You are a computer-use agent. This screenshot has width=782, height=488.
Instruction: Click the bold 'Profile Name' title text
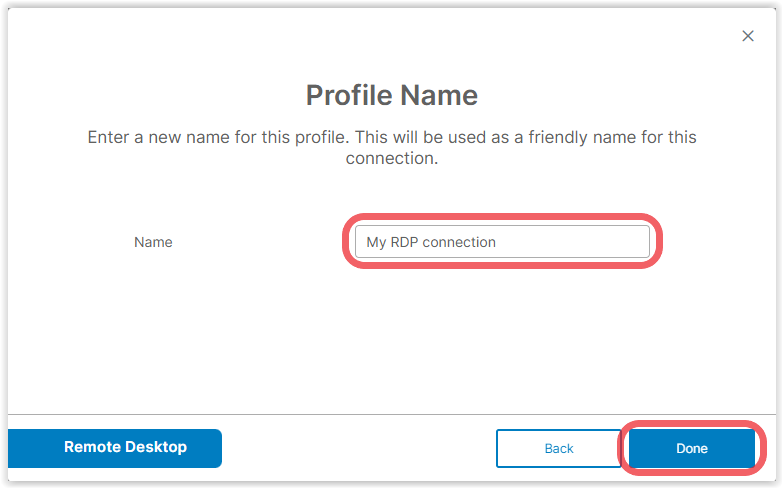[391, 95]
